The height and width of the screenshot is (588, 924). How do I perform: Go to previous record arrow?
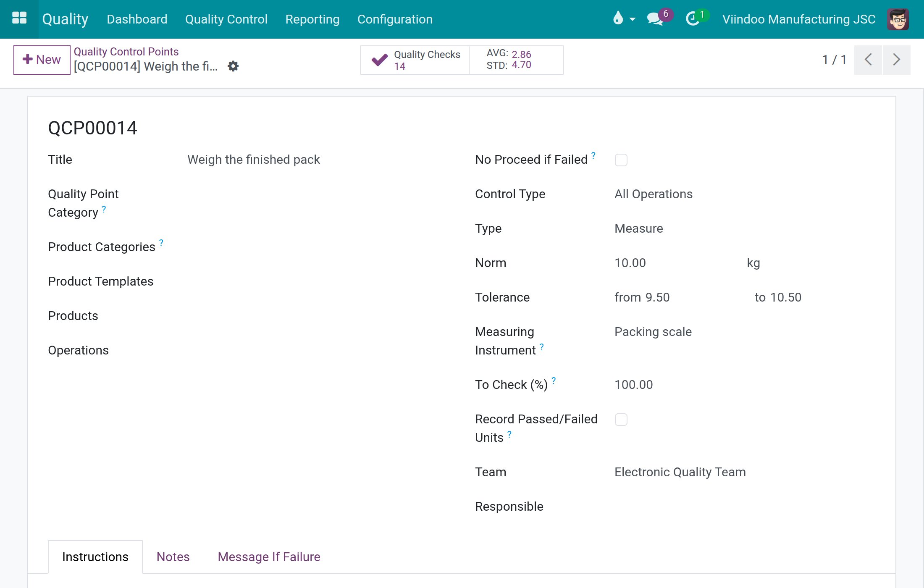(868, 60)
